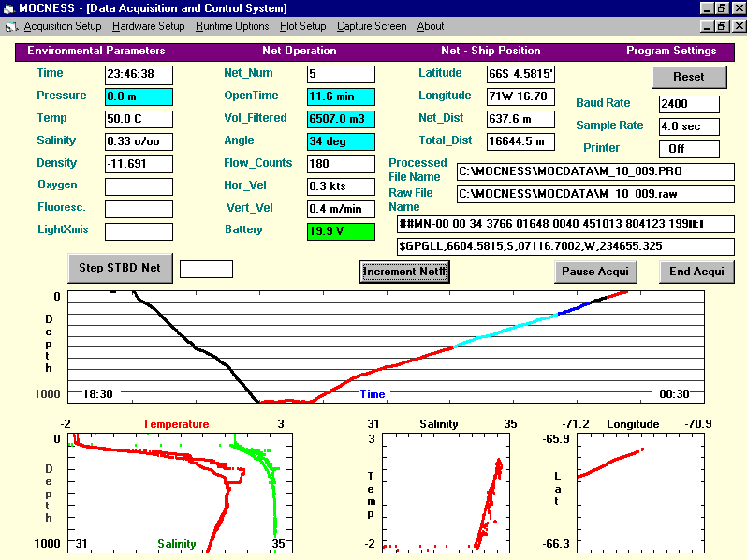Click the green Battery field 19.9 V
The height and width of the screenshot is (560, 747).
341,231
